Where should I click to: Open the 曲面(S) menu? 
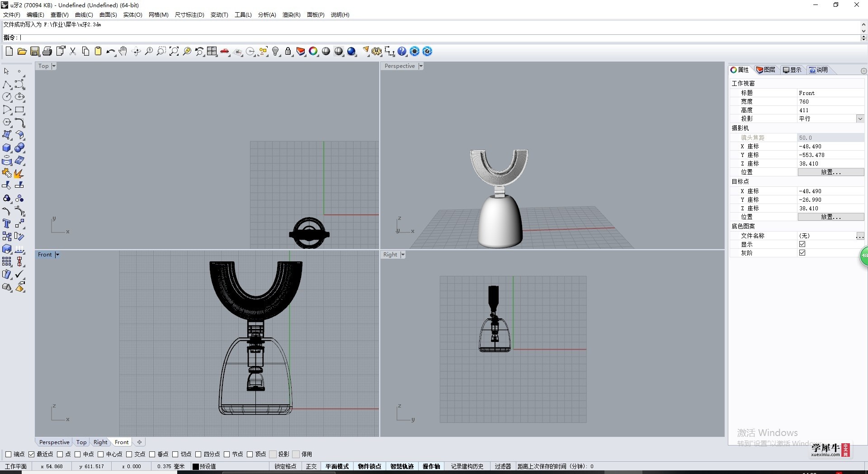click(108, 15)
